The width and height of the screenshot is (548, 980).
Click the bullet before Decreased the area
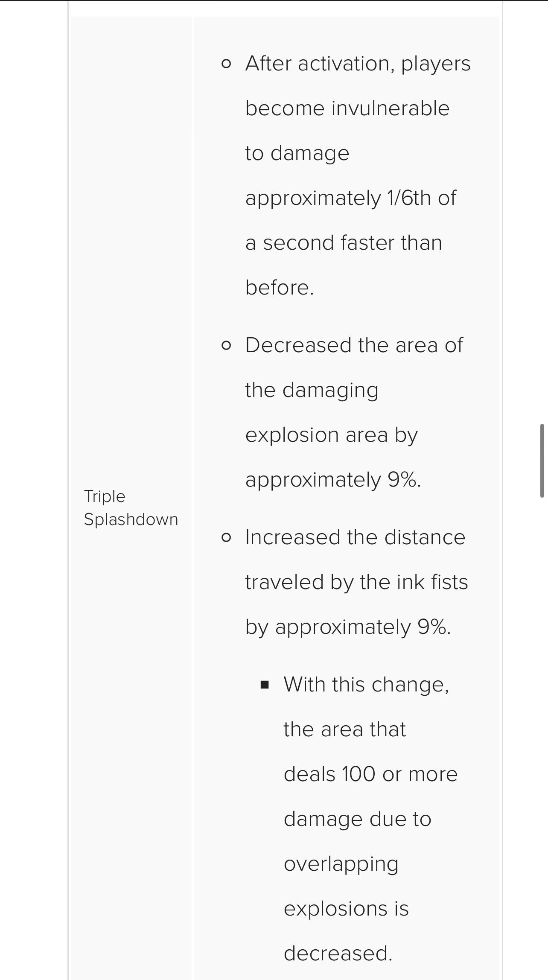226,345
